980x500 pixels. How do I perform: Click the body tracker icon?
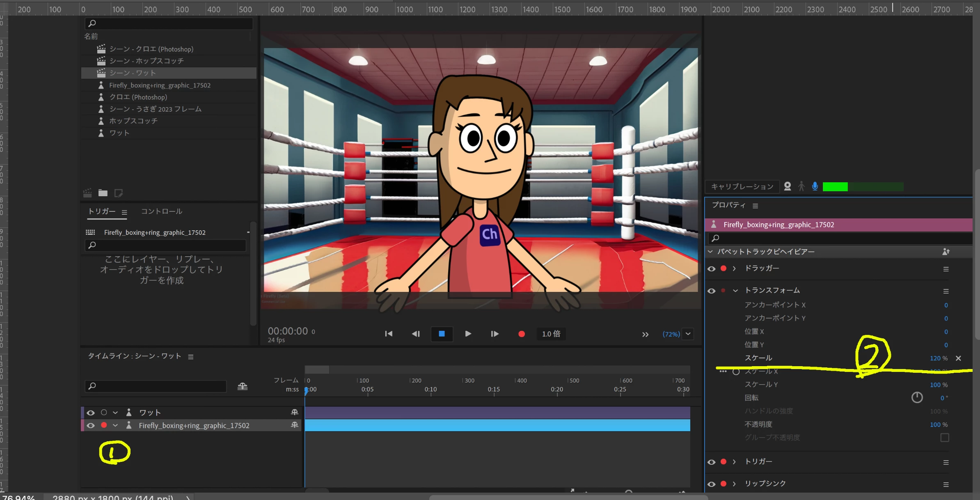pos(801,186)
